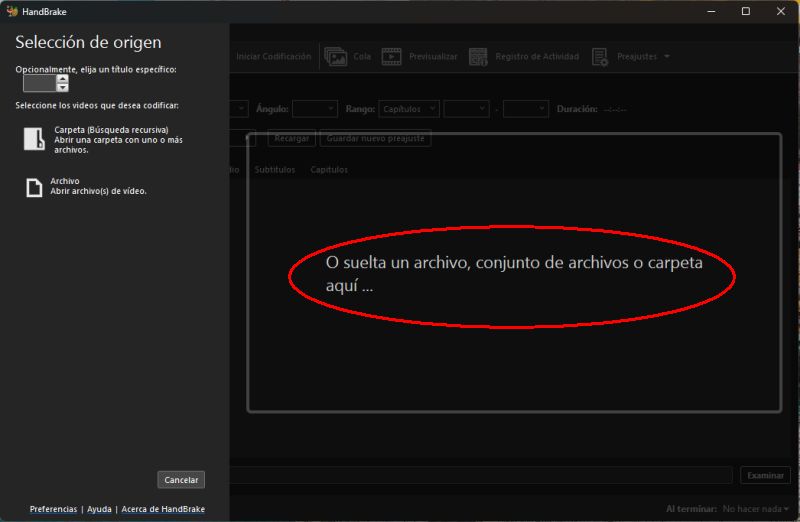Click Guardar nuevo preajuste button
The width and height of the screenshot is (800, 522).
point(375,138)
